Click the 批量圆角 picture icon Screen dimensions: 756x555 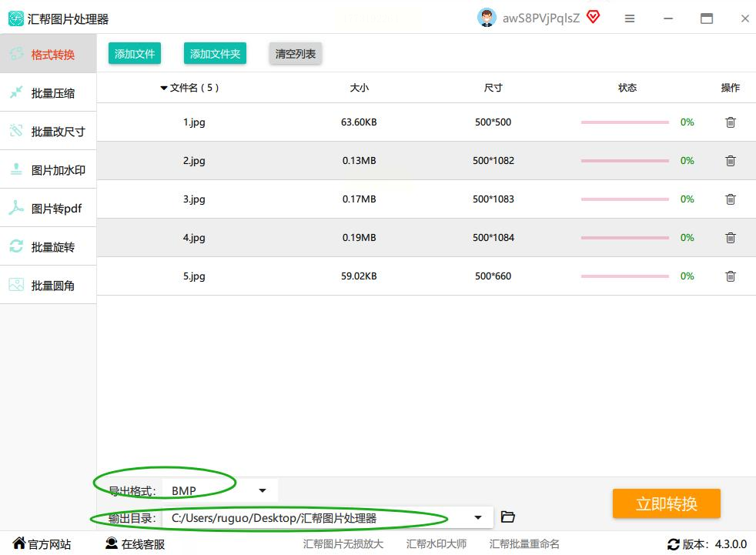tap(16, 285)
